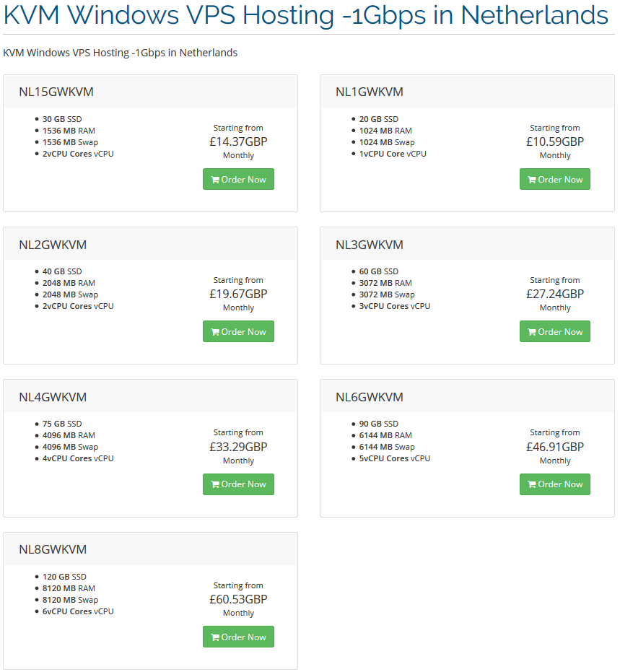Select the NL8GWKVM plan title
The image size is (620, 672).
coord(53,549)
